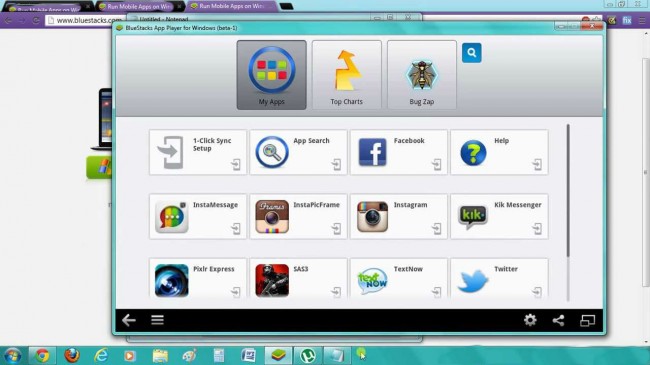650x365 pixels.
Task: Open the Instagram app tile
Action: [398, 217]
